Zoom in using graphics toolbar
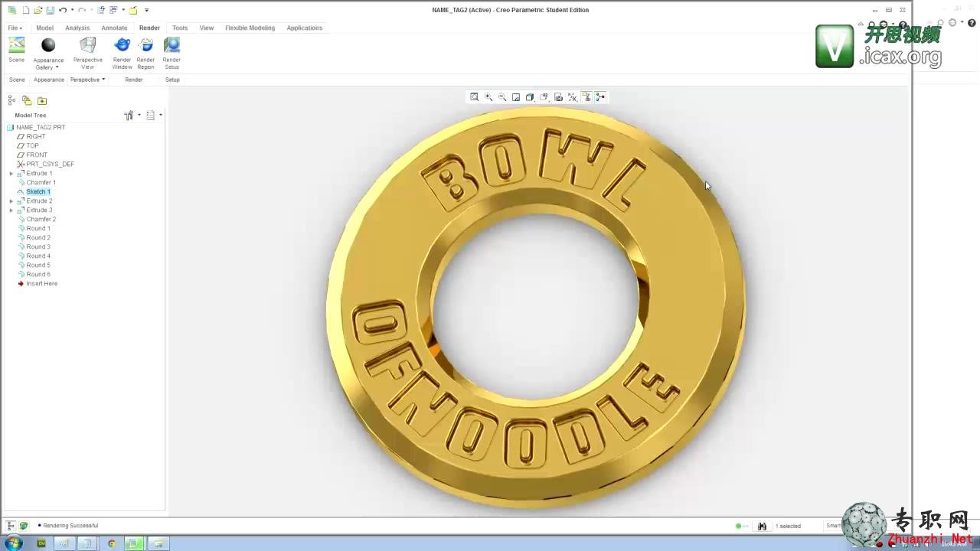Image resolution: width=980 pixels, height=551 pixels. tap(488, 97)
